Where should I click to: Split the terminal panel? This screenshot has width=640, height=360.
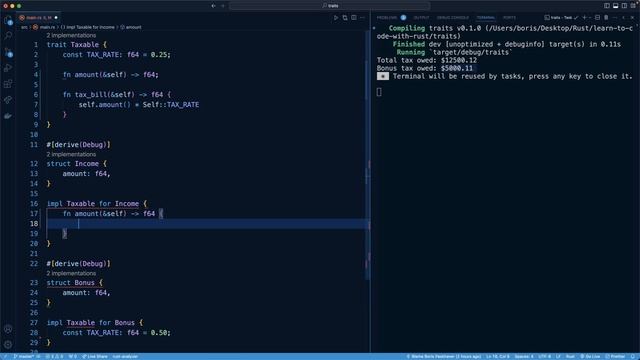[x=597, y=18]
